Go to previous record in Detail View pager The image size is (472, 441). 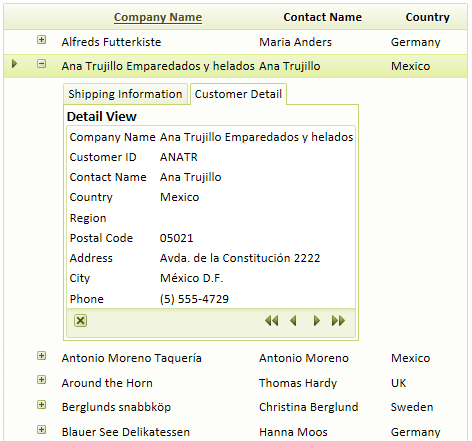(293, 321)
